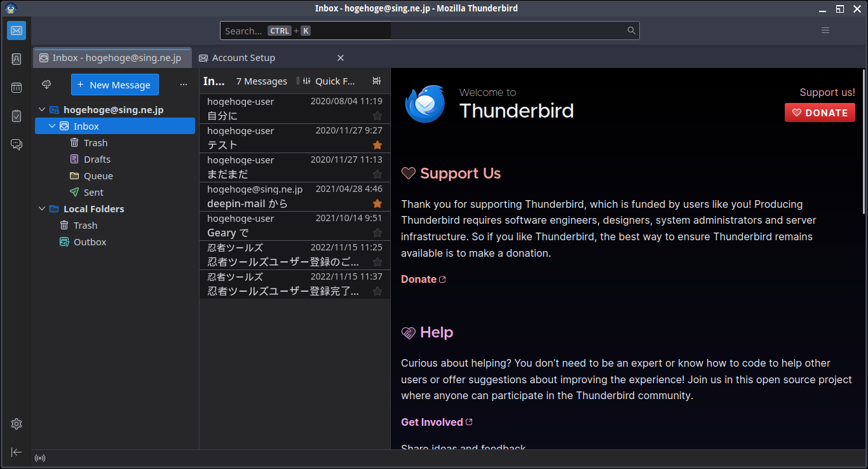Open Trash under Local Folders
The image size is (868, 469).
point(115,226)
